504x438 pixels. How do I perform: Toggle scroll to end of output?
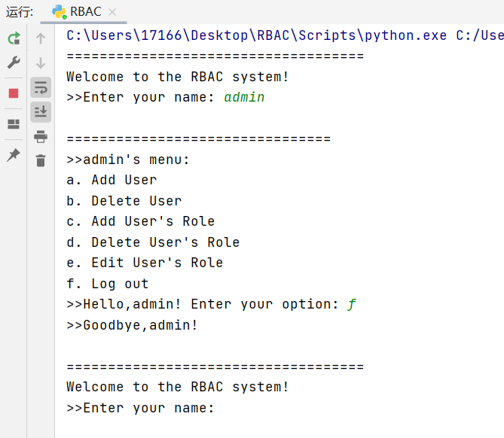click(41, 111)
